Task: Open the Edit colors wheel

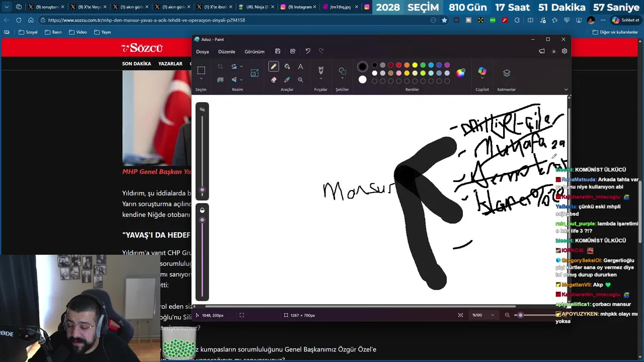Action: pos(460,73)
